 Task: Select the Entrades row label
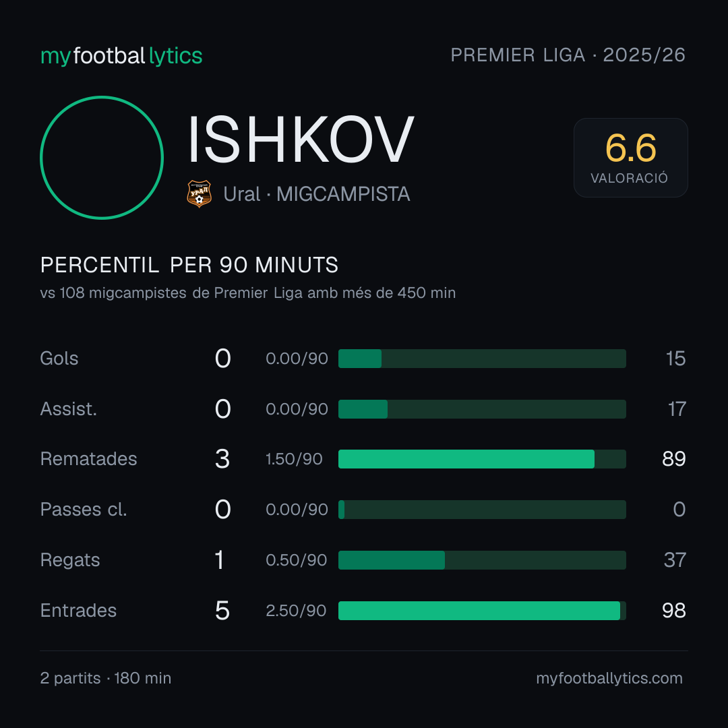tap(78, 611)
